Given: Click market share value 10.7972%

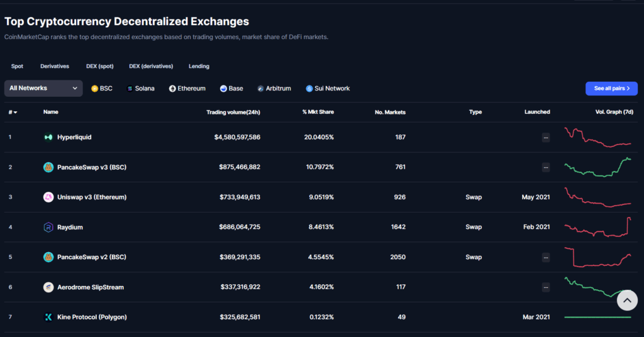Looking at the screenshot, I should pyautogui.click(x=320, y=167).
